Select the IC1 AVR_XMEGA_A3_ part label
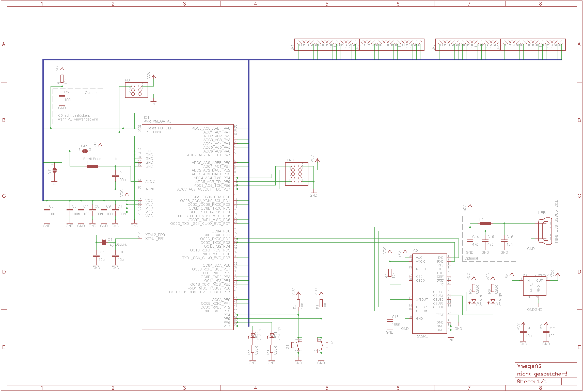Screen dimensions: 583x392 (x=159, y=120)
